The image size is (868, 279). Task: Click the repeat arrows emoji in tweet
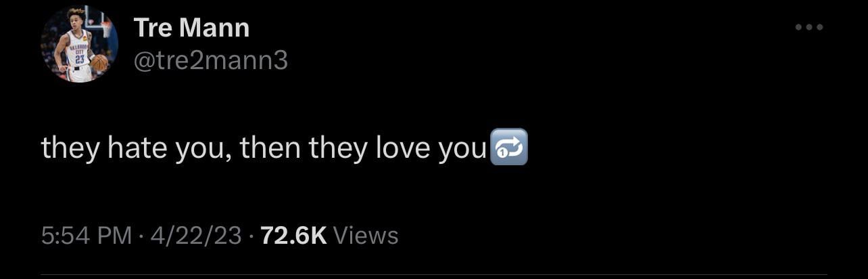507,149
